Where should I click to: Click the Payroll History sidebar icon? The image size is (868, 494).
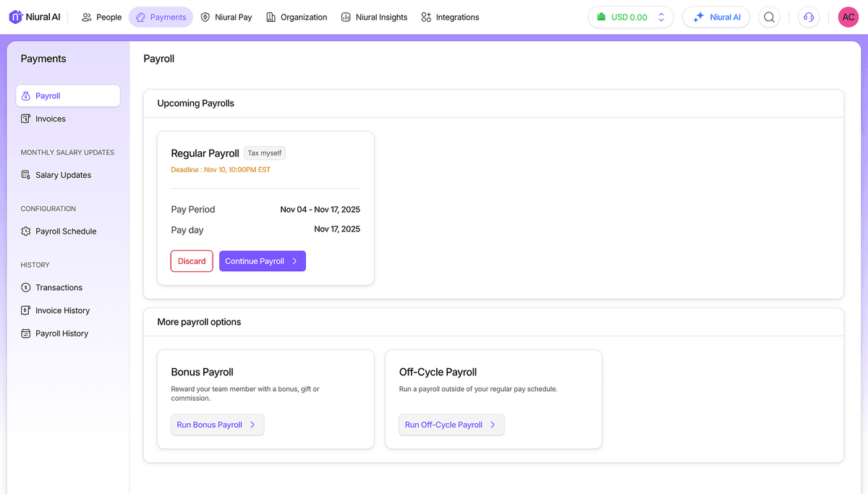[x=25, y=333]
